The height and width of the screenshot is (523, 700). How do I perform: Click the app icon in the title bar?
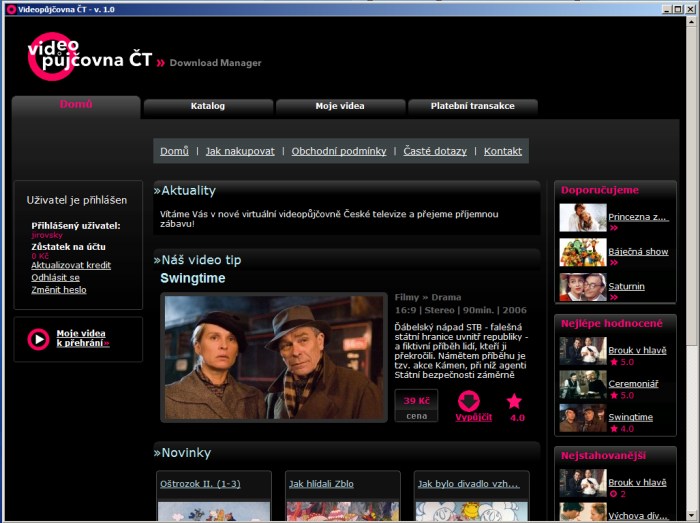click(11, 9)
